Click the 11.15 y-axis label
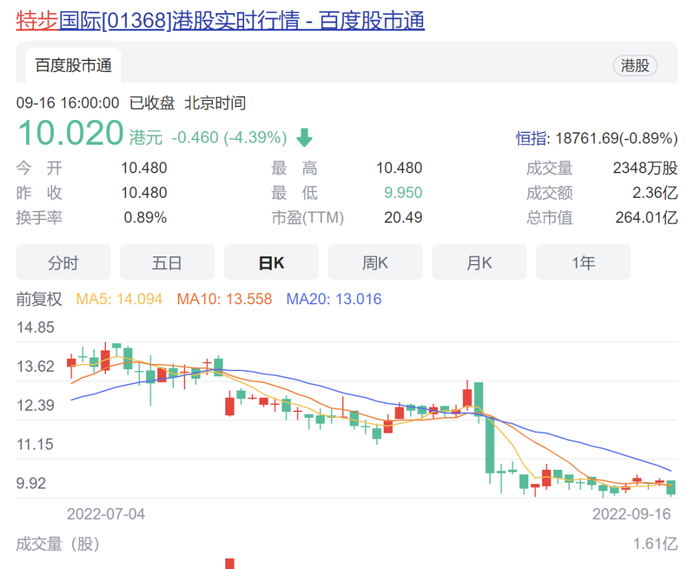Screen dimensions: 700x569 click(35, 444)
